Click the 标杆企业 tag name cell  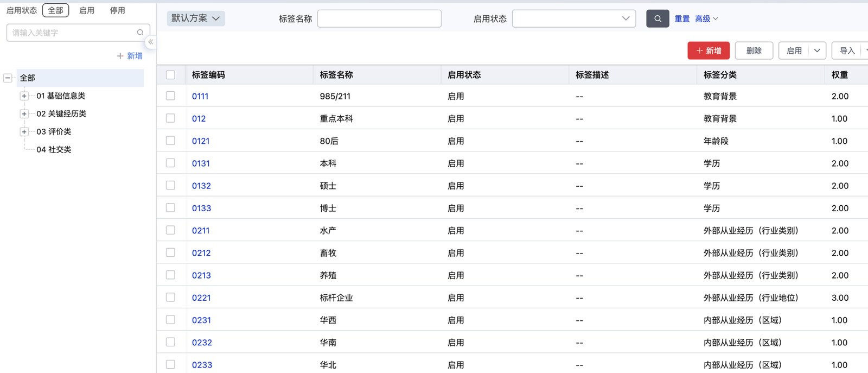point(336,298)
